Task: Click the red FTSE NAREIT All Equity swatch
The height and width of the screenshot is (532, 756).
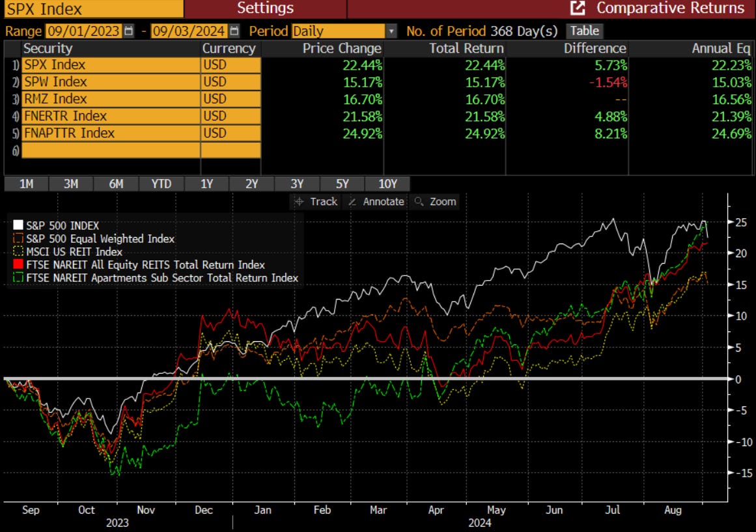Action: [x=18, y=264]
